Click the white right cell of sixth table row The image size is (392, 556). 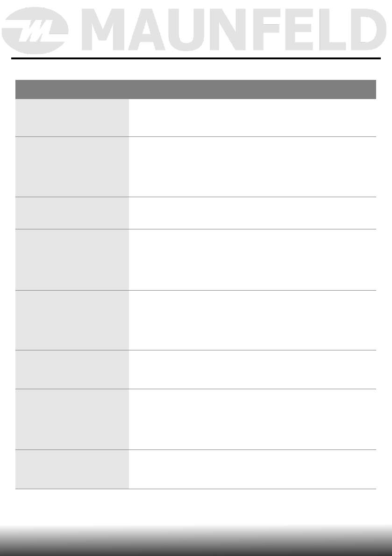252,370
